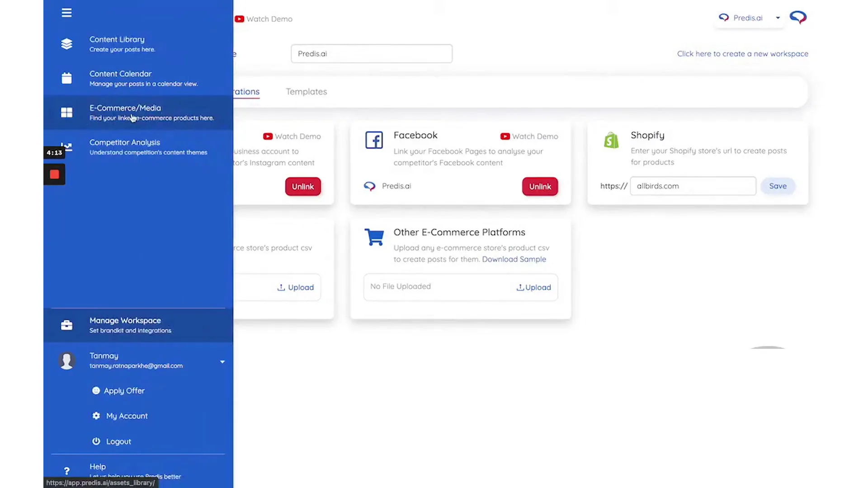Screen dimensions: 868x488
Task: Click here to create a new workspace
Action: [742, 54]
